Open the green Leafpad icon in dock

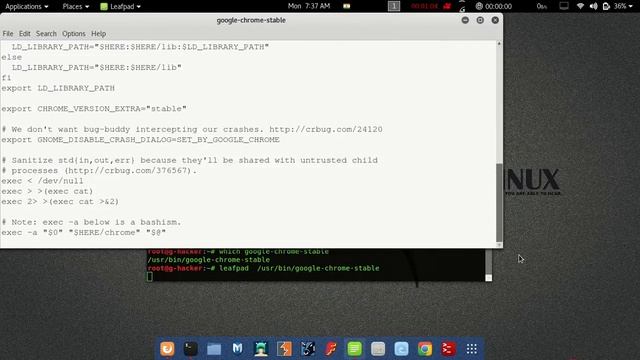[x=354, y=349]
